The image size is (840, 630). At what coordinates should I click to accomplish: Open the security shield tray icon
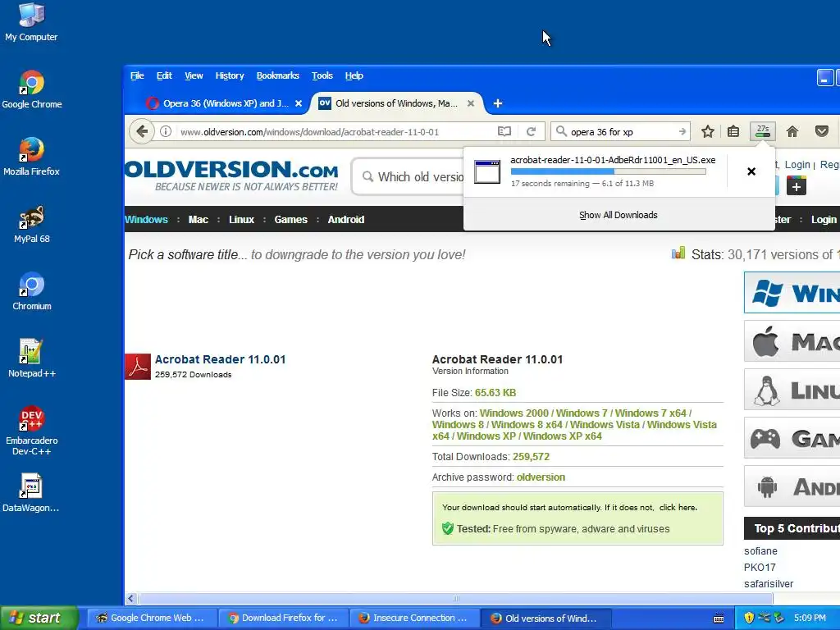point(749,618)
